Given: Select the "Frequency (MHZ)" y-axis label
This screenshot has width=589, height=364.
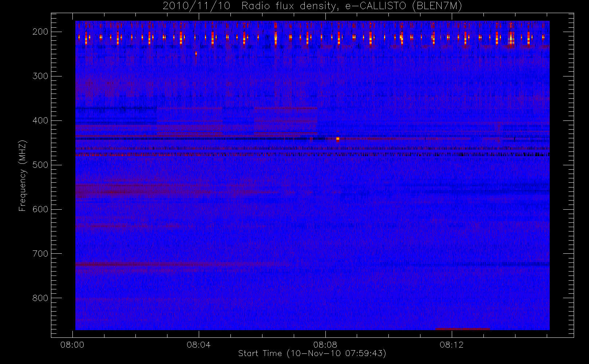Looking at the screenshot, I should [x=23, y=175].
